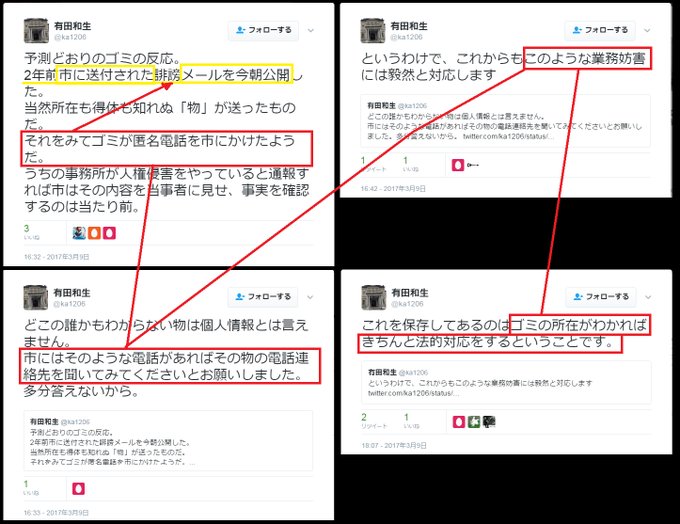Open the green liker avatar under the 18:07 tweet

tap(474, 422)
